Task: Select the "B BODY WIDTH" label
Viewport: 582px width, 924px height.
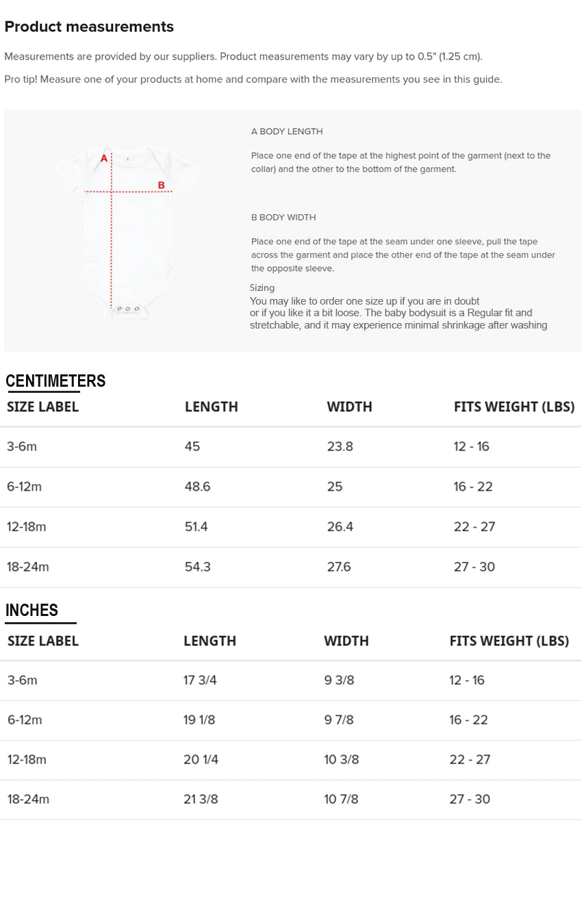Action: tap(283, 218)
